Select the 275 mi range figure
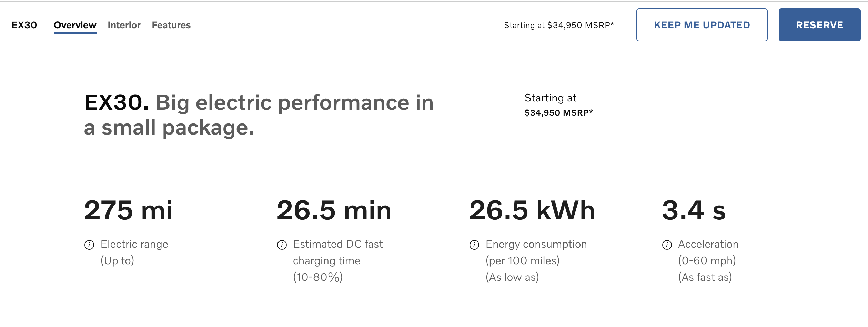 coord(128,210)
